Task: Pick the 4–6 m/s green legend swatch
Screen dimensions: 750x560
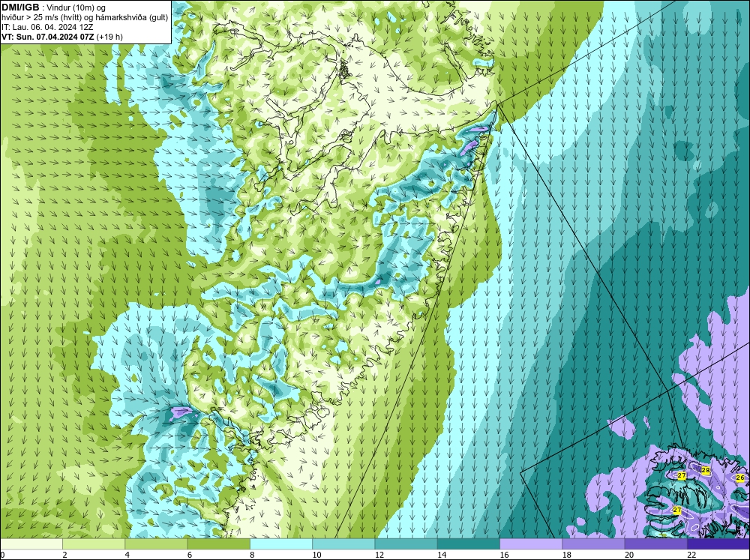Action: 157,544
